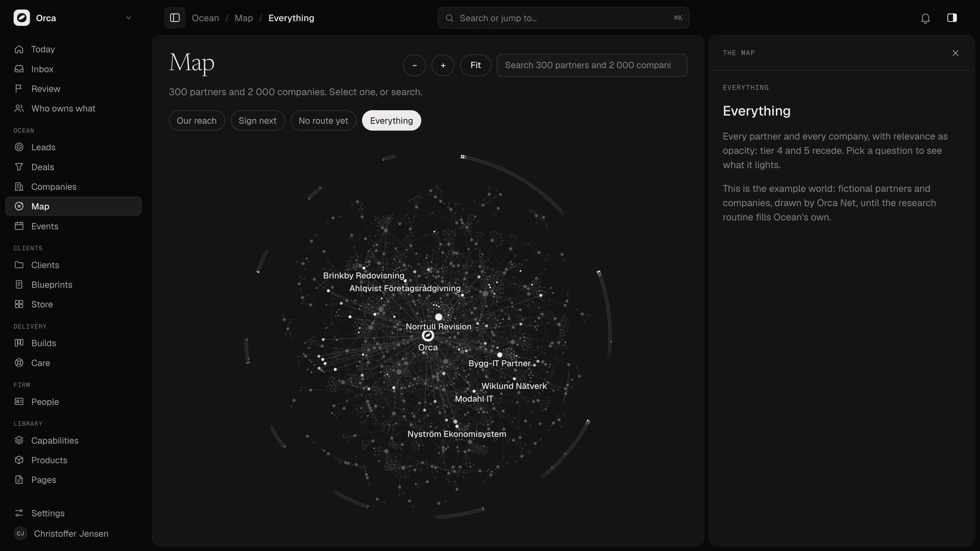Expand the Orca workspace dropdown chevron

pyautogui.click(x=129, y=18)
